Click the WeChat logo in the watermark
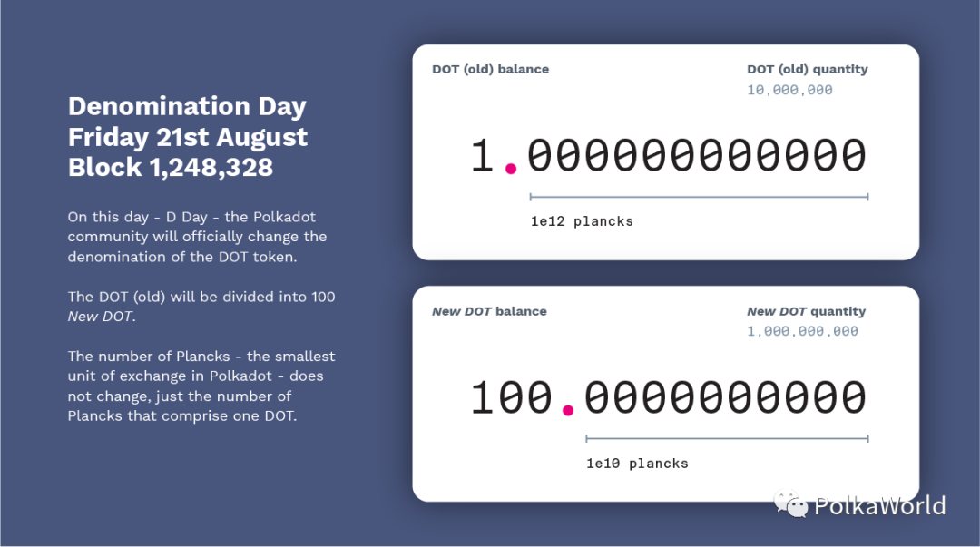The image size is (980, 547). [x=790, y=503]
